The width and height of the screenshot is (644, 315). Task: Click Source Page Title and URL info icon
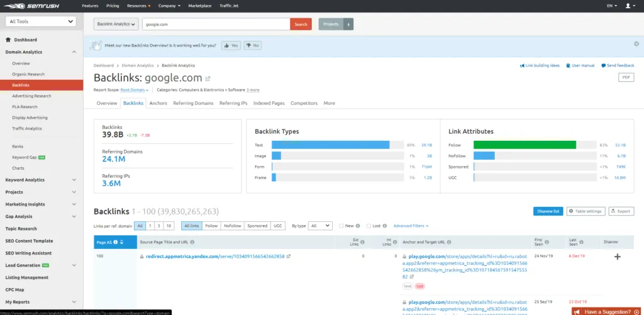(x=192, y=242)
